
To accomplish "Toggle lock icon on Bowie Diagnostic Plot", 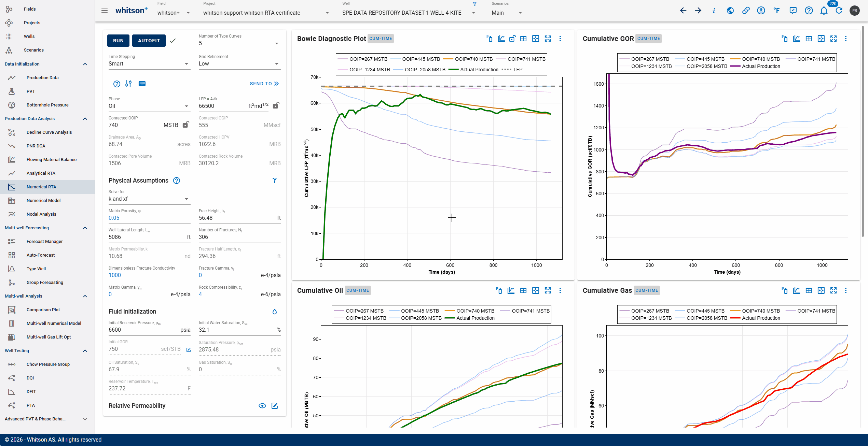I will 512,39.
